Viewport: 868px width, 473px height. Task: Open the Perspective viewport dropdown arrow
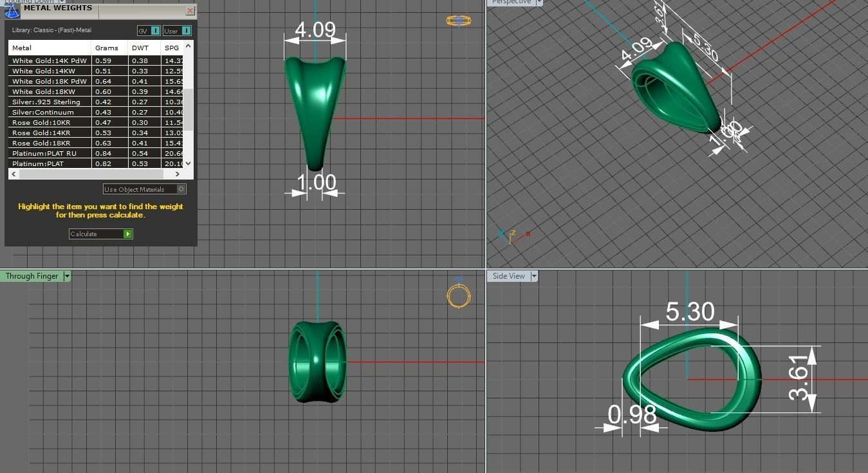click(x=539, y=3)
